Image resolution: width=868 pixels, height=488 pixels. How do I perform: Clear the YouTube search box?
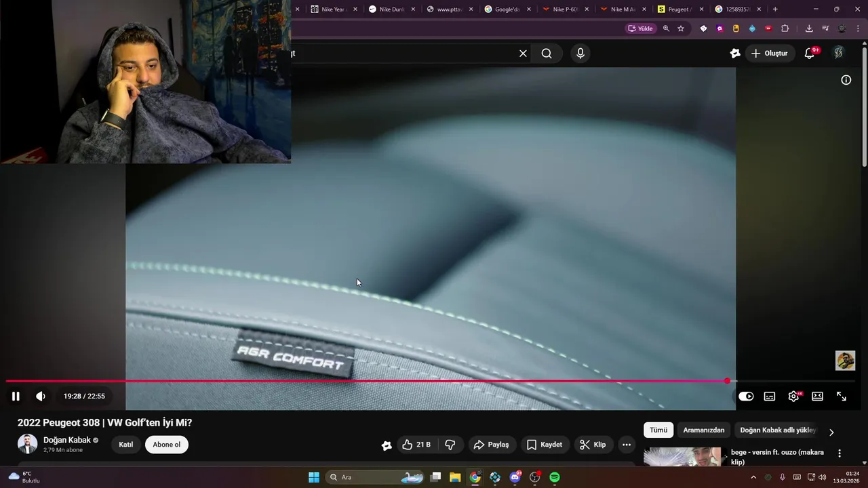coord(523,54)
